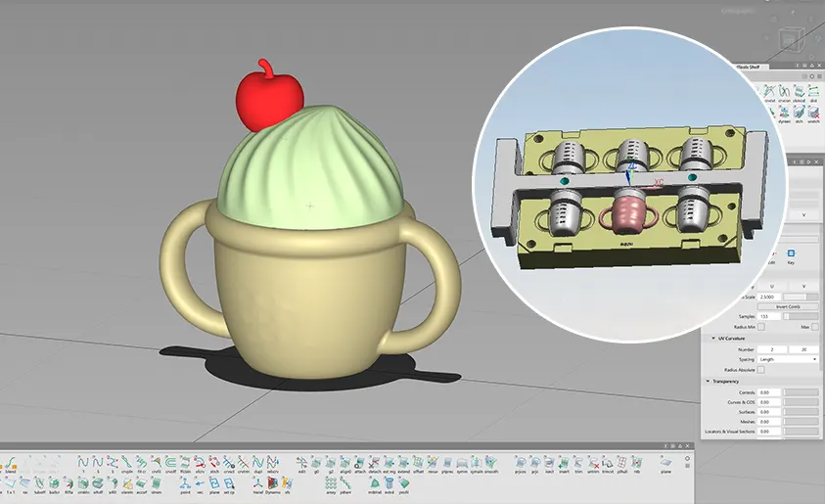Click the Invert Comb button

788,306
